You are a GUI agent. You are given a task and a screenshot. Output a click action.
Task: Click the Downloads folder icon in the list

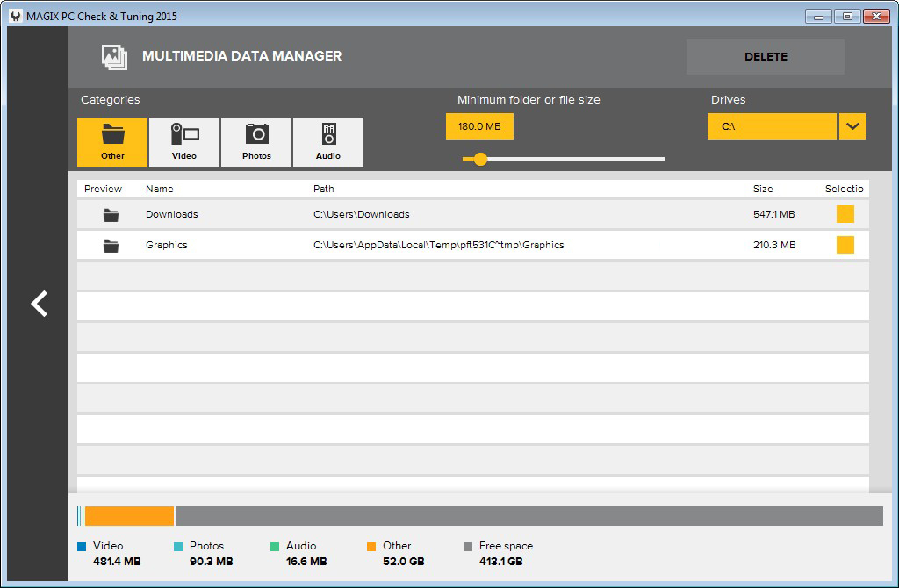point(110,213)
